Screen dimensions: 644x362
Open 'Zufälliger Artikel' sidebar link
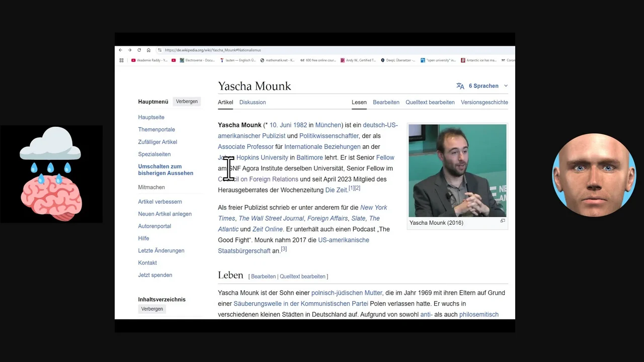(157, 142)
